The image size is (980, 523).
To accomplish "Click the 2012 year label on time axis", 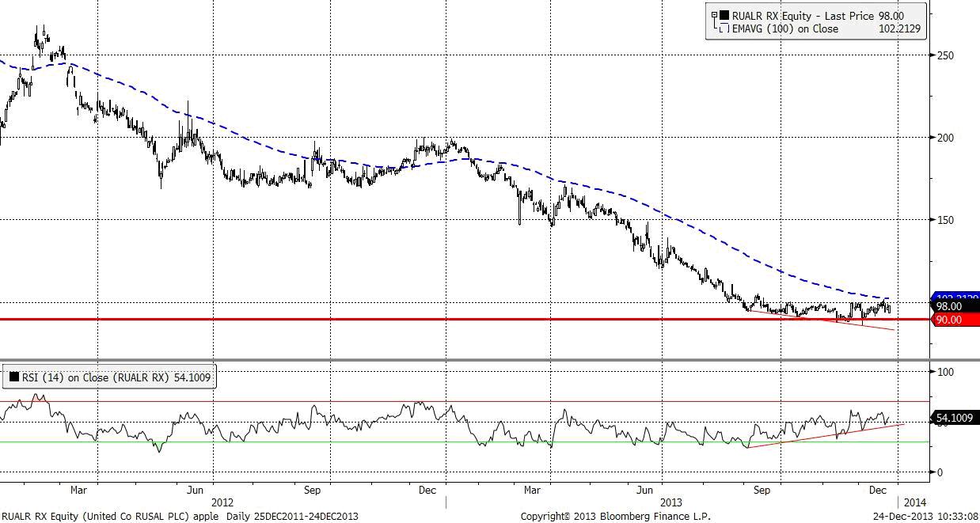I will pyautogui.click(x=222, y=502).
